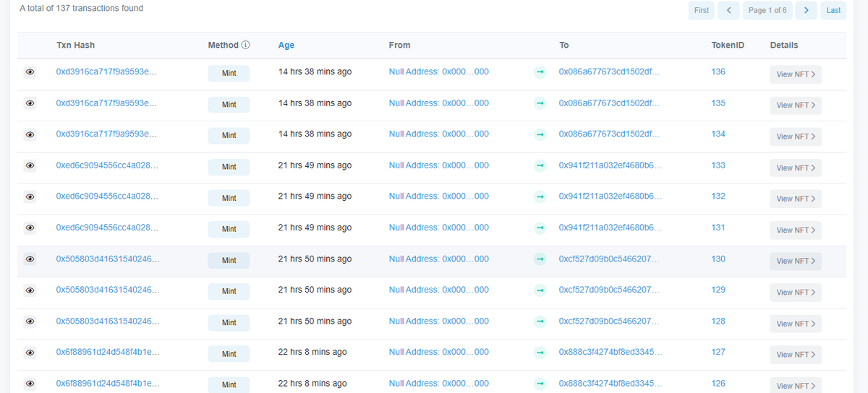Open View NFT for TokenID 127
The width and height of the screenshot is (868, 393).
(x=796, y=355)
